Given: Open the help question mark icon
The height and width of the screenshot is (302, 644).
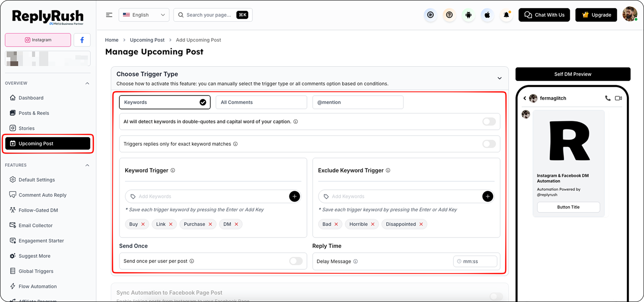Looking at the screenshot, I should [x=449, y=15].
